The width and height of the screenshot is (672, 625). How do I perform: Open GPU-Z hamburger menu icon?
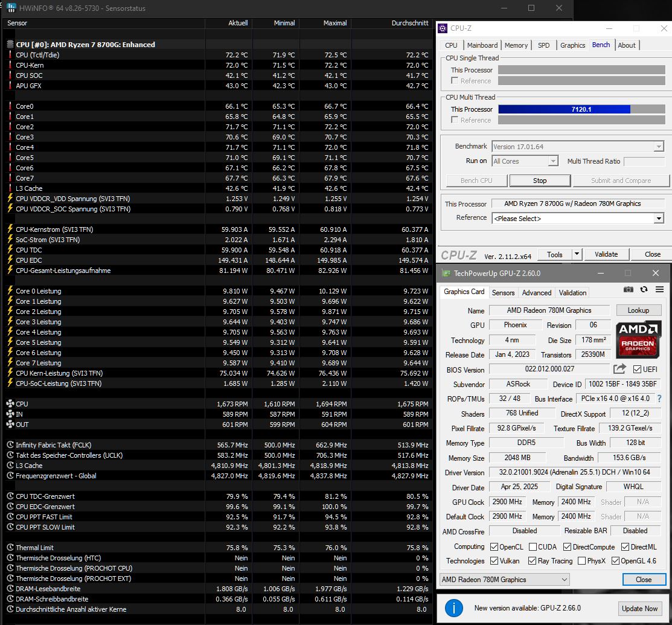pos(659,289)
